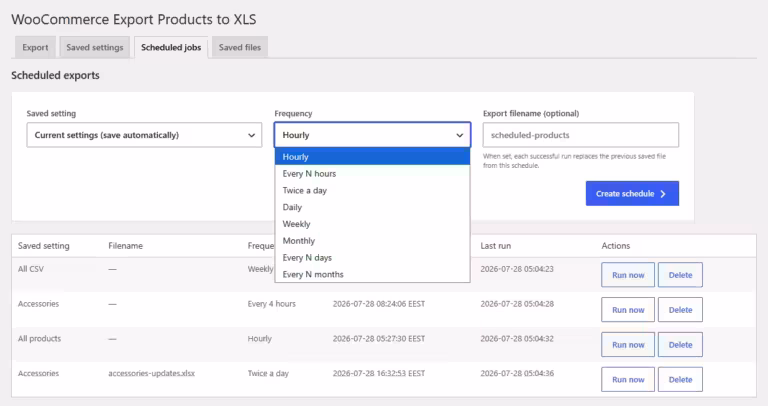Click the Last run column header

[x=496, y=246]
